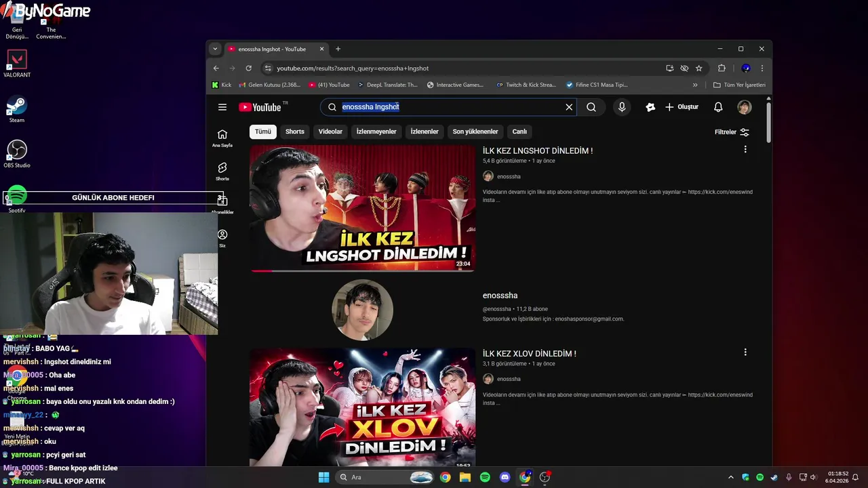Open the Kick bookmark
Image resolution: width=868 pixels, height=488 pixels.
pyautogui.click(x=222, y=85)
